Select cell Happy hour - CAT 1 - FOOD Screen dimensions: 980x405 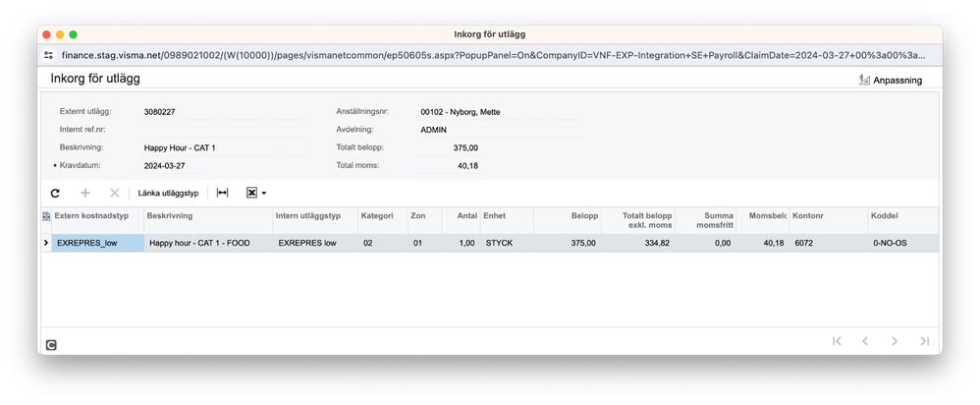pyautogui.click(x=208, y=243)
